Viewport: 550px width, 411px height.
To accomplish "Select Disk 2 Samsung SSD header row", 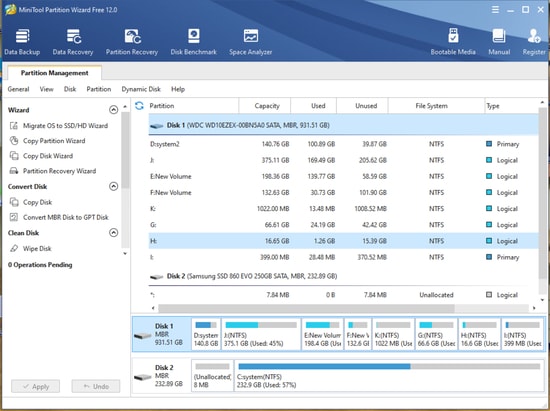I will point(343,276).
